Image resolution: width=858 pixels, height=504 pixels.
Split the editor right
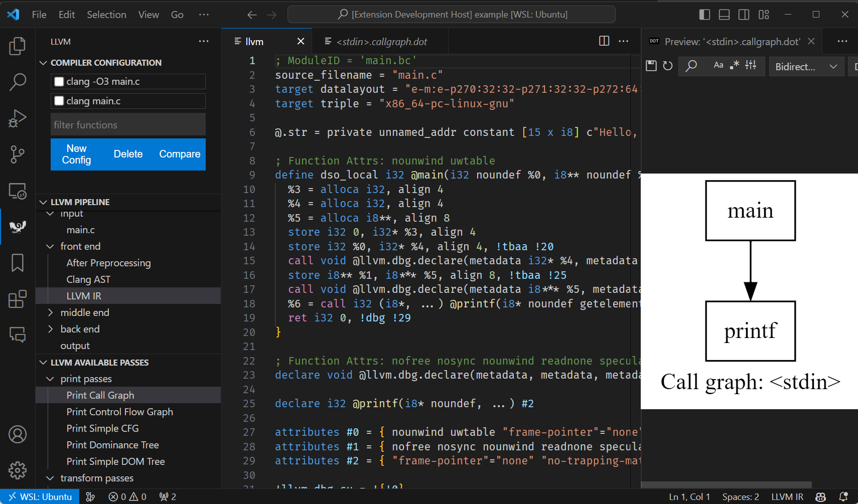[x=604, y=41]
